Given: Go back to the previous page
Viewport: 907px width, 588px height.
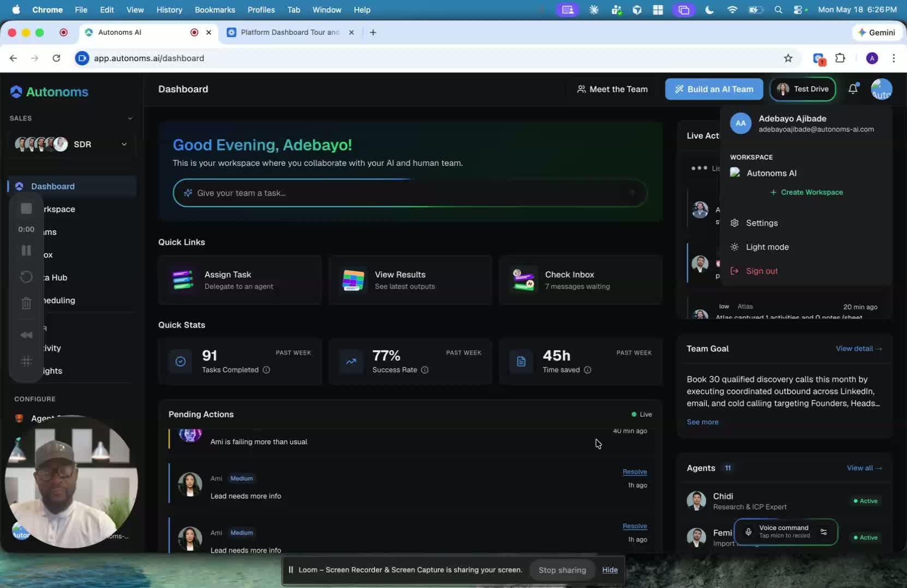Looking at the screenshot, I should point(14,58).
